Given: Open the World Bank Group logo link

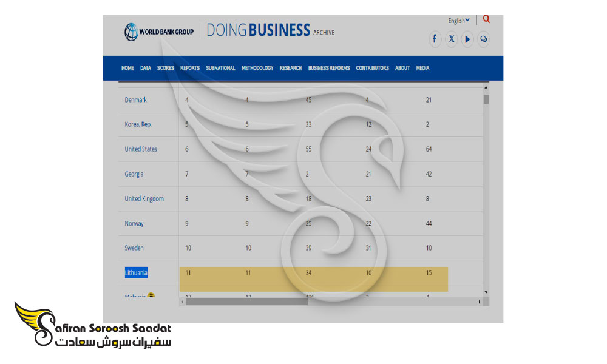Looking at the screenshot, I should click(x=159, y=32).
